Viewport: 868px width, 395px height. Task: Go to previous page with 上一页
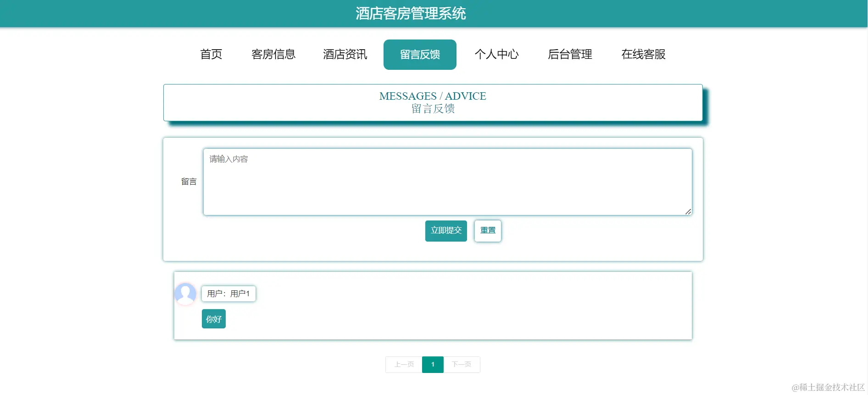(404, 365)
